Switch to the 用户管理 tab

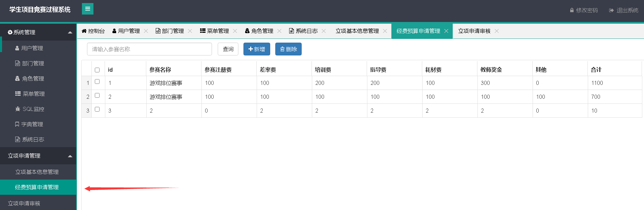point(129,31)
